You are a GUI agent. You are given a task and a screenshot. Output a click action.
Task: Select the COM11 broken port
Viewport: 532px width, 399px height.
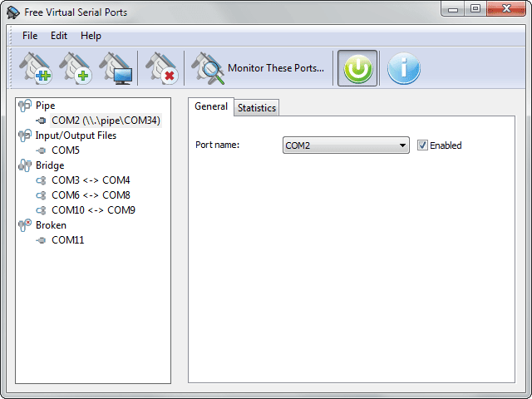pos(67,240)
